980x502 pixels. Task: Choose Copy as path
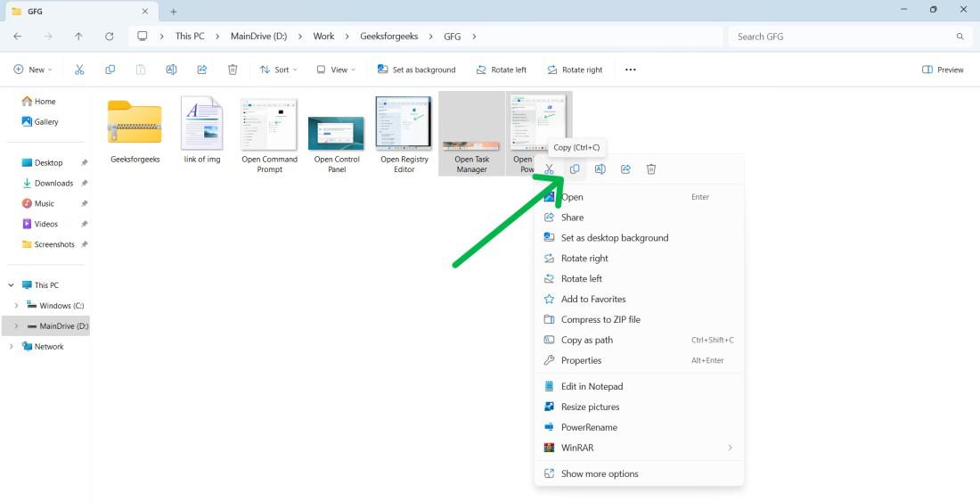click(639, 340)
